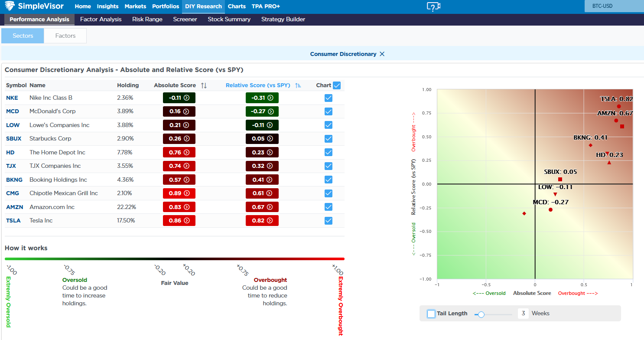Click the MCD circle marker on chart

pyautogui.click(x=550, y=210)
